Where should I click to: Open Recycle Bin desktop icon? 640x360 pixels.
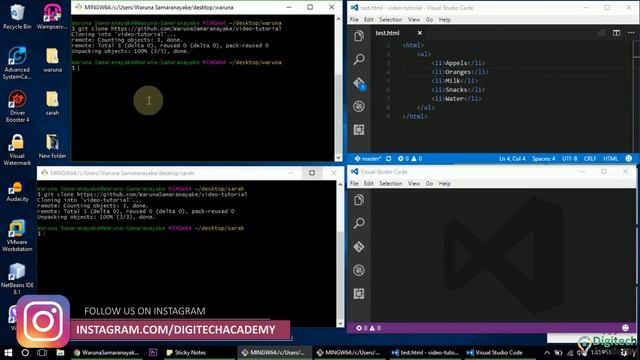(17, 17)
